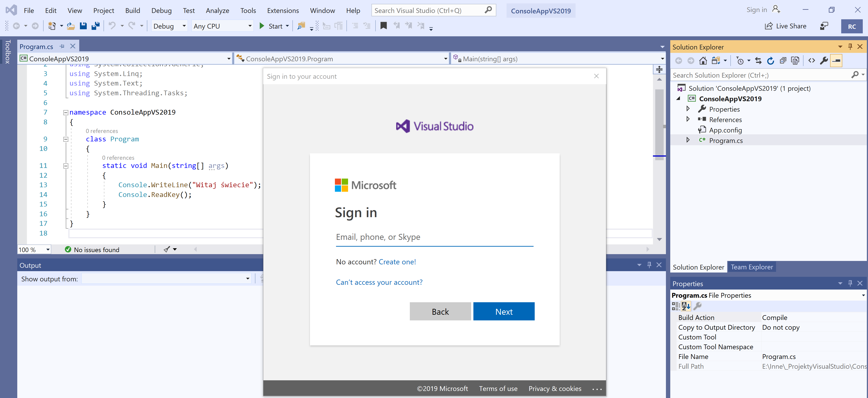Click the Create one account link
The image size is (868, 398).
pos(397,261)
